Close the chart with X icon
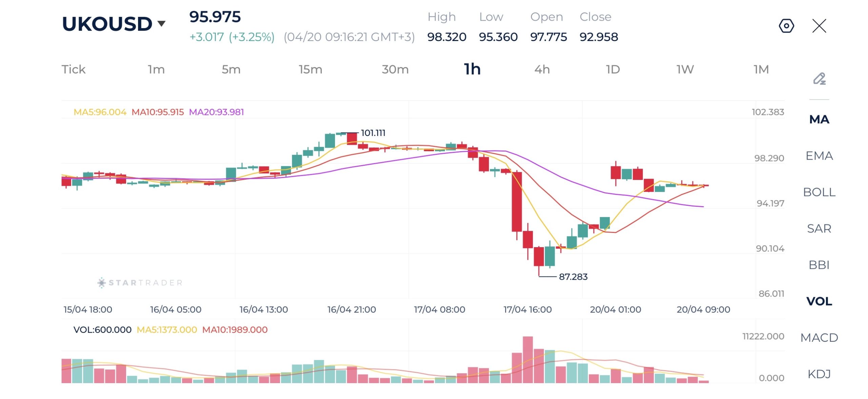 (x=819, y=26)
